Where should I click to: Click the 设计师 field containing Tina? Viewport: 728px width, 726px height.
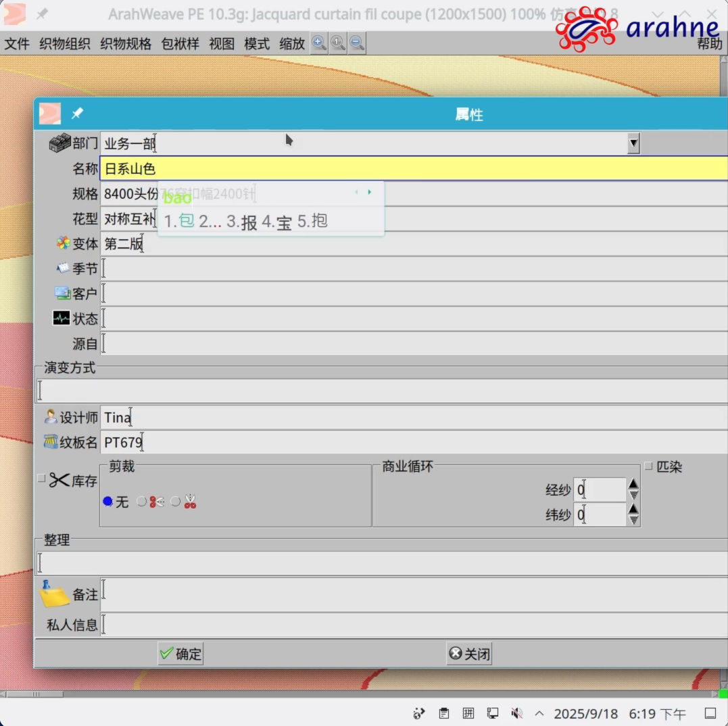[414, 417]
